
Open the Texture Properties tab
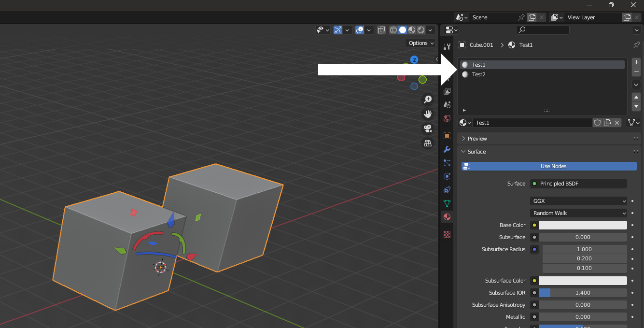tap(447, 234)
